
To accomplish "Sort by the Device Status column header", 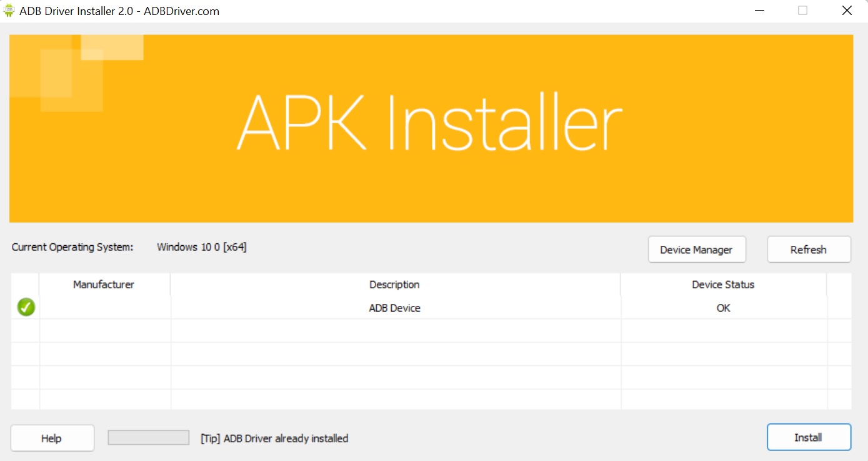I will (x=724, y=284).
